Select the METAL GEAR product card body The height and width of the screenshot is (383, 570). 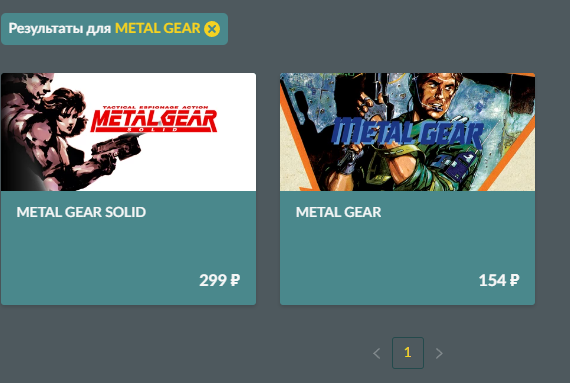[x=407, y=248]
